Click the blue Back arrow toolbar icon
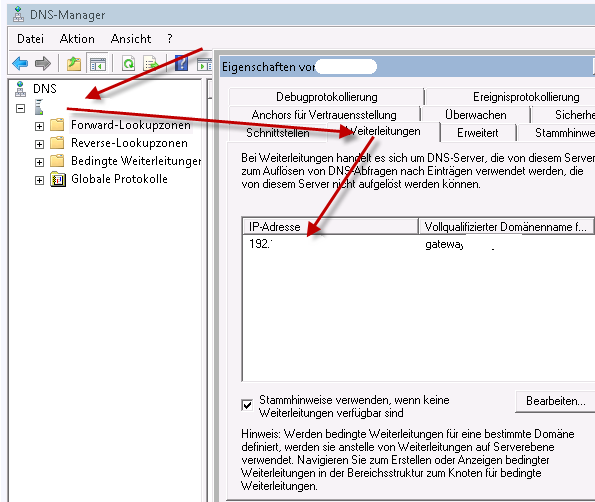 point(20,63)
